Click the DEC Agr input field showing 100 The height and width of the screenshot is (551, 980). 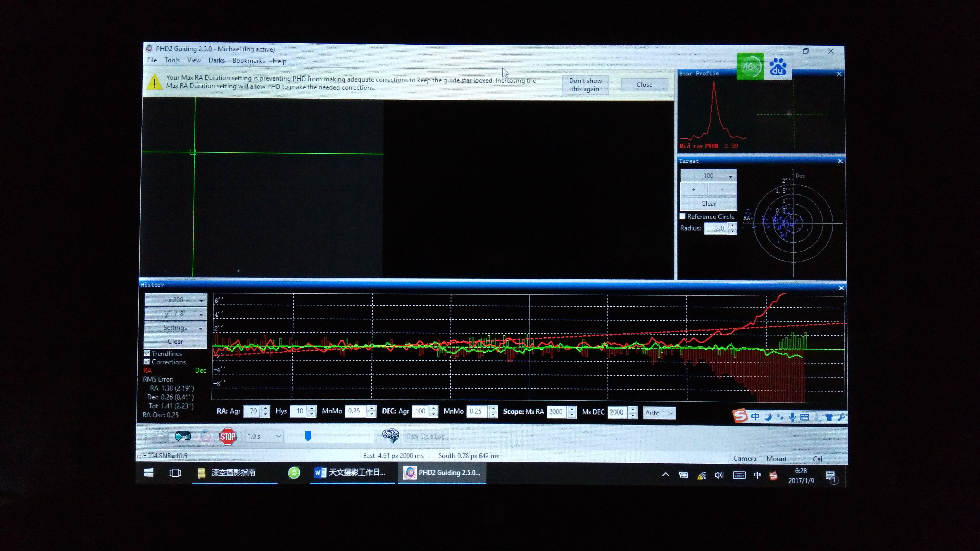[420, 411]
